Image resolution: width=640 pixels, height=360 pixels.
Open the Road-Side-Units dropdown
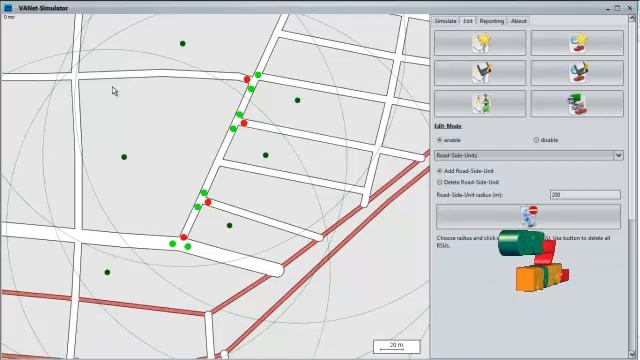[529, 156]
